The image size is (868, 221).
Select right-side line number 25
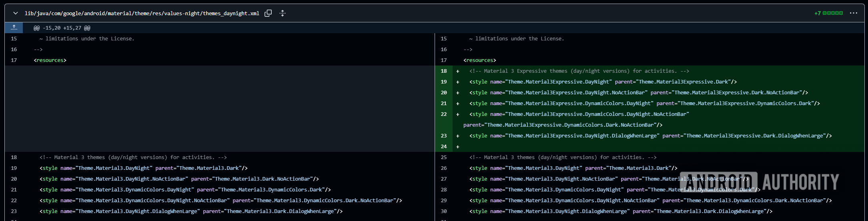443,157
